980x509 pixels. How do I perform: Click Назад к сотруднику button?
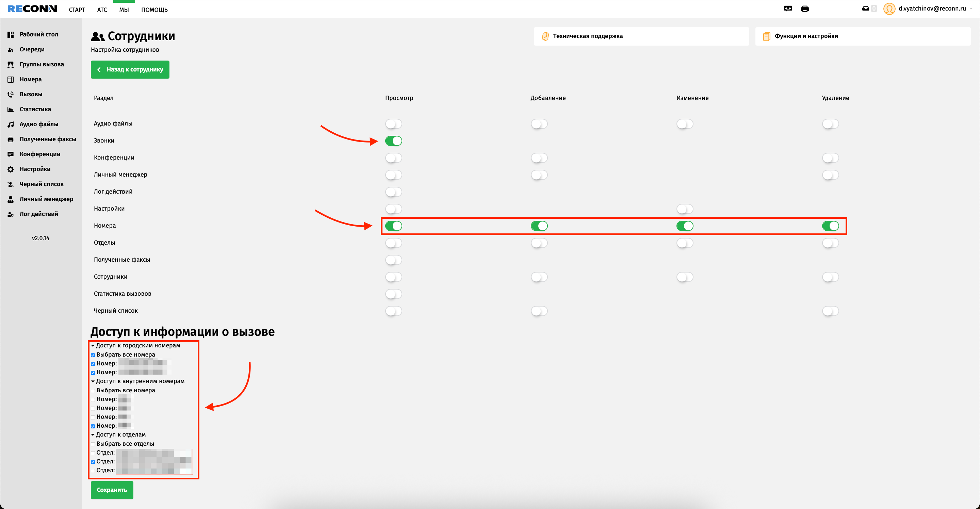pos(130,70)
